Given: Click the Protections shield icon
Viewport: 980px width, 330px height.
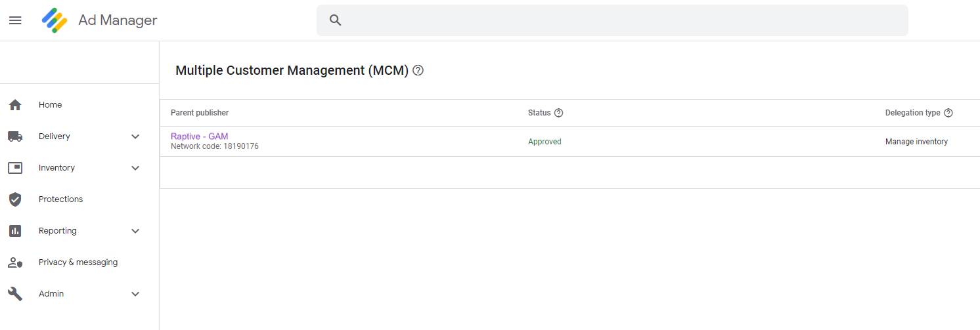Looking at the screenshot, I should [15, 199].
